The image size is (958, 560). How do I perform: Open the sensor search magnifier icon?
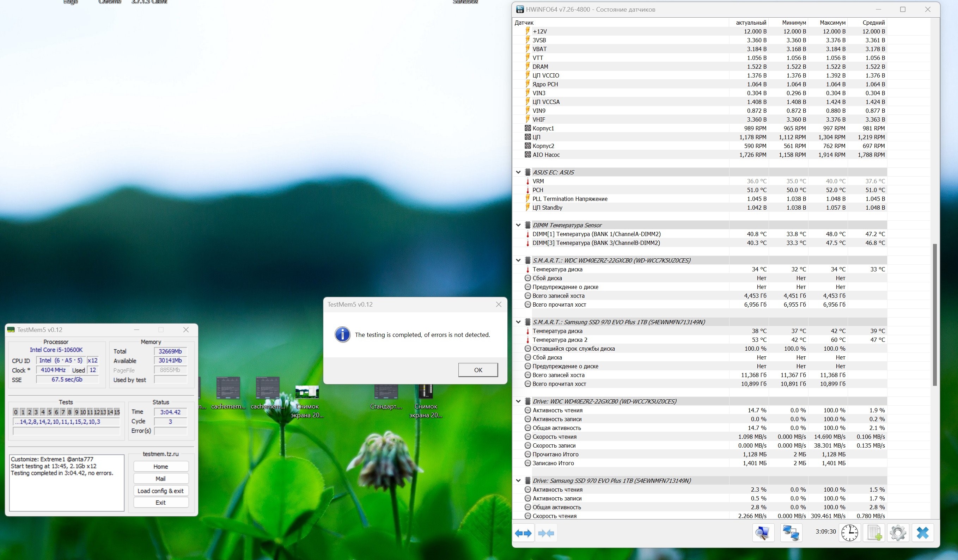coord(763,533)
